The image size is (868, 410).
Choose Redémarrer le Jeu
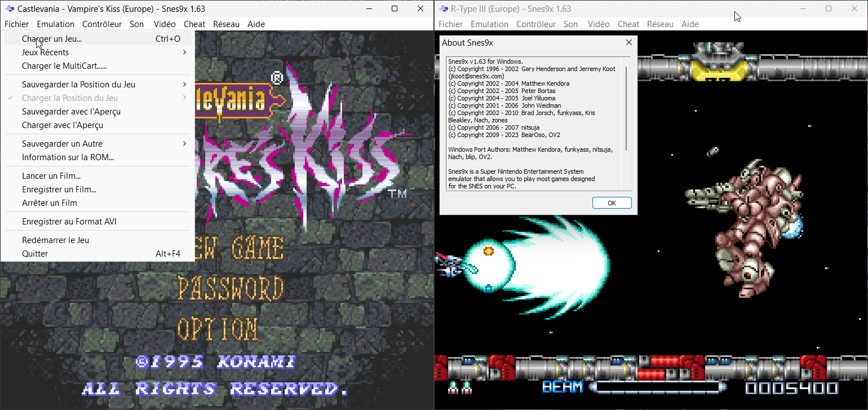coord(98,240)
